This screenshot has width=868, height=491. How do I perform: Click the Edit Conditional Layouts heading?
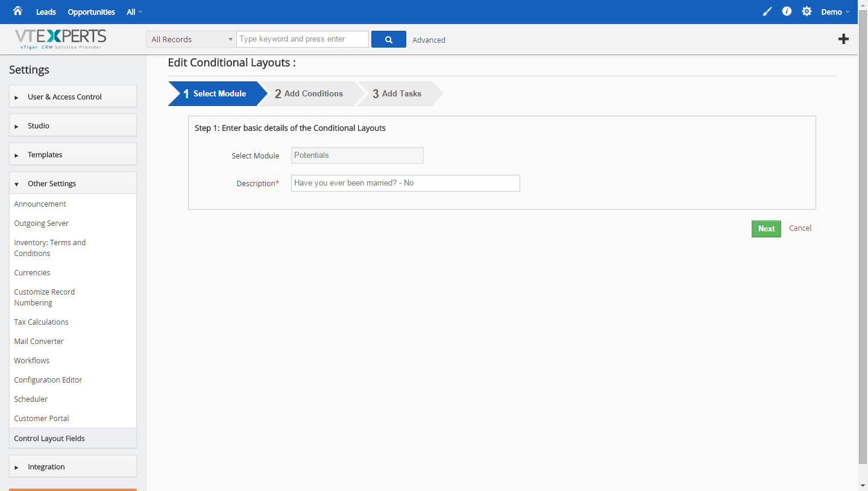tap(231, 63)
